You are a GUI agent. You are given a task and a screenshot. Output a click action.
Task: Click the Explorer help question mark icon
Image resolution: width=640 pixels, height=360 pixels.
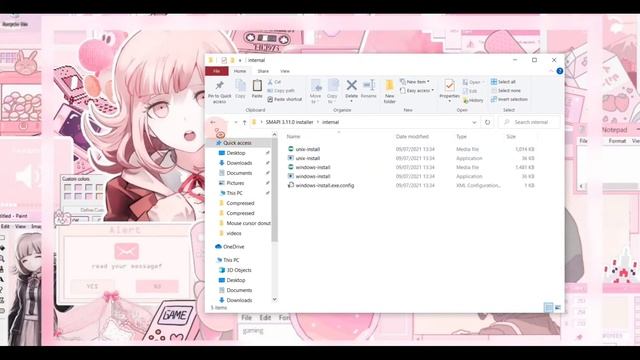(x=560, y=71)
